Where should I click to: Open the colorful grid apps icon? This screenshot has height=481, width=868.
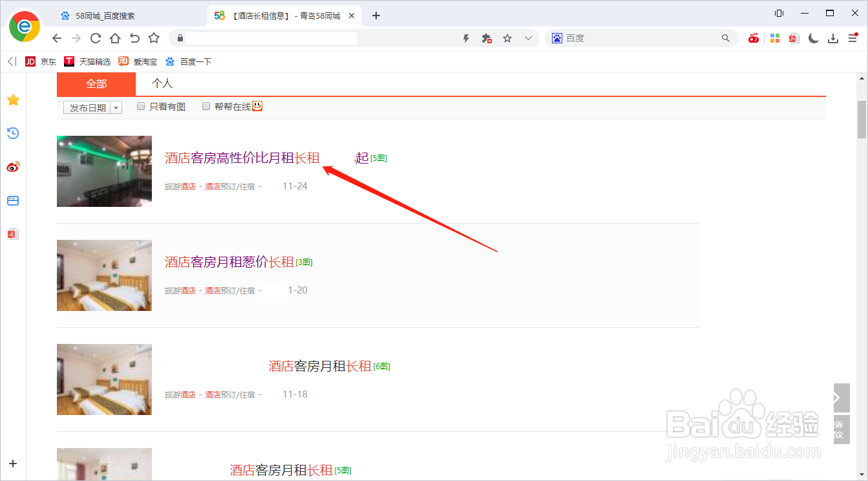(774, 38)
